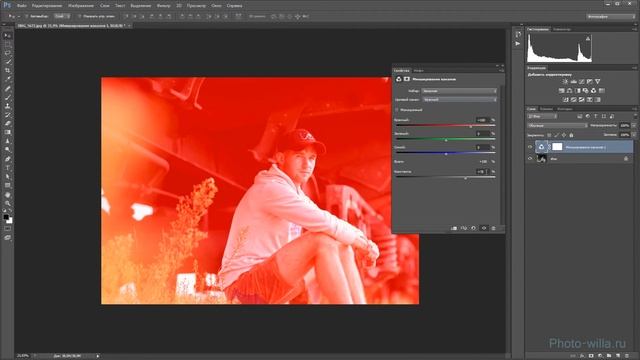Open the Редактирование (Edit) menu
640x360 pixels.
click(47, 6)
